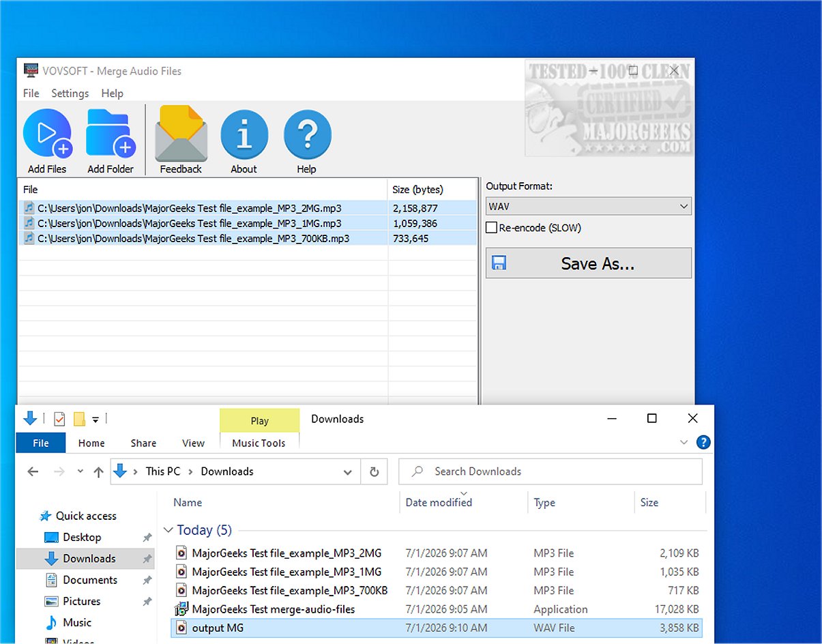
Task: Click the Properties quick access toolbar icon
Action: [x=59, y=418]
